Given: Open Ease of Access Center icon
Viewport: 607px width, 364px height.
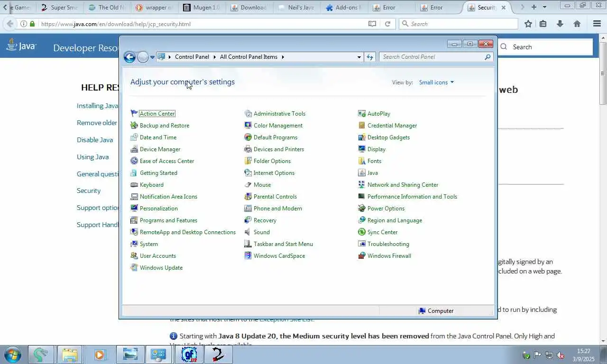Looking at the screenshot, I should (134, 161).
